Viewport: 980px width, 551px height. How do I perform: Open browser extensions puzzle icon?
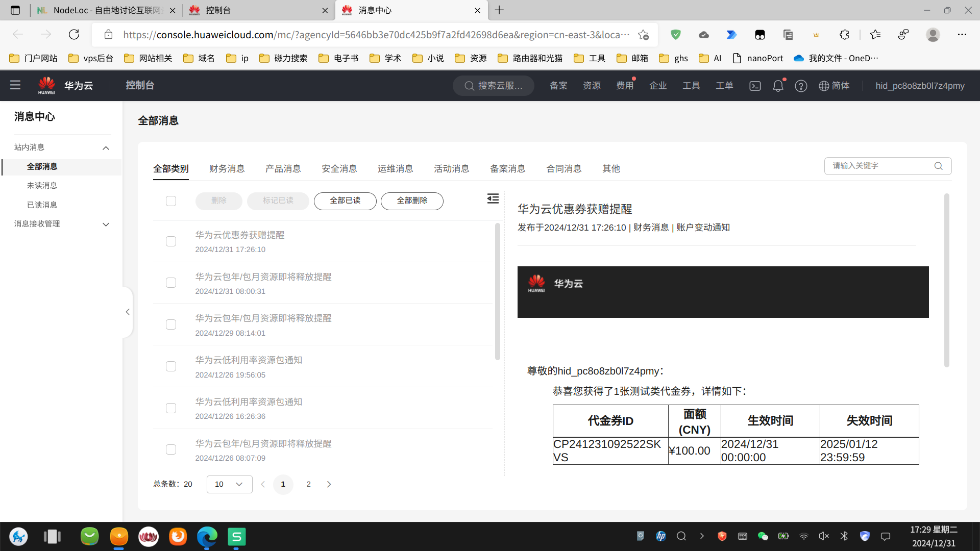pos(844,35)
